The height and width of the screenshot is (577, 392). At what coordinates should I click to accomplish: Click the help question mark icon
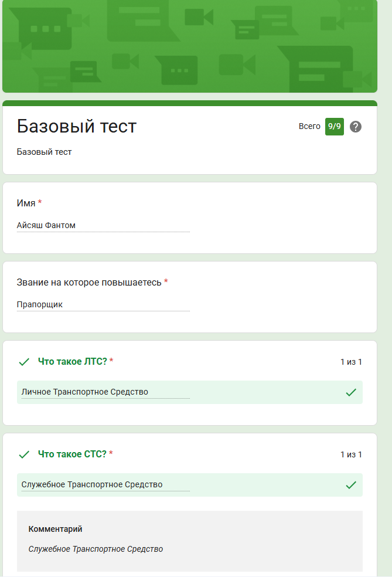pos(356,127)
